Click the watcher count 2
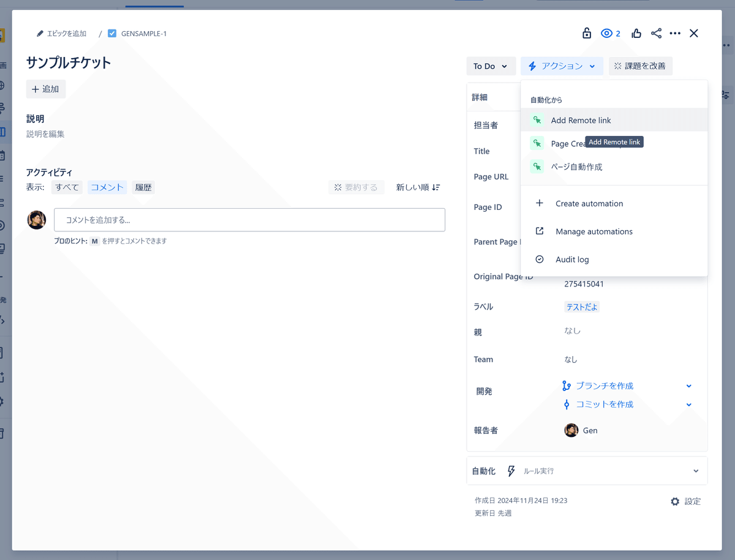 pyautogui.click(x=618, y=34)
